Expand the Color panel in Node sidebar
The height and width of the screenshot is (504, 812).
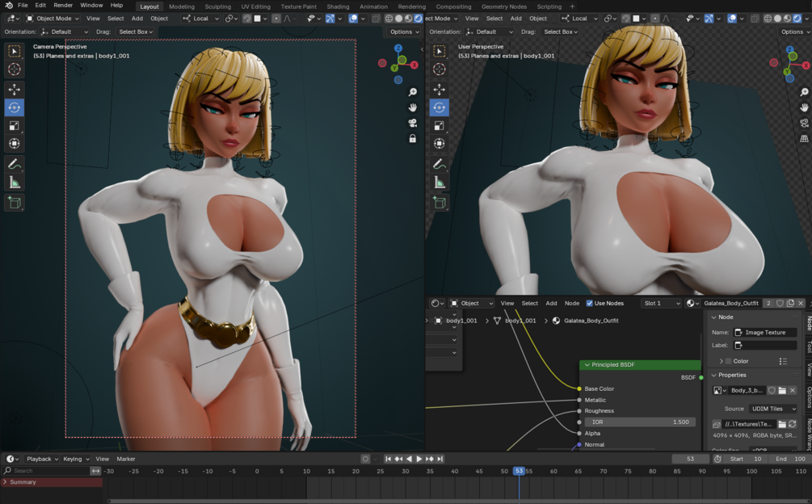721,361
